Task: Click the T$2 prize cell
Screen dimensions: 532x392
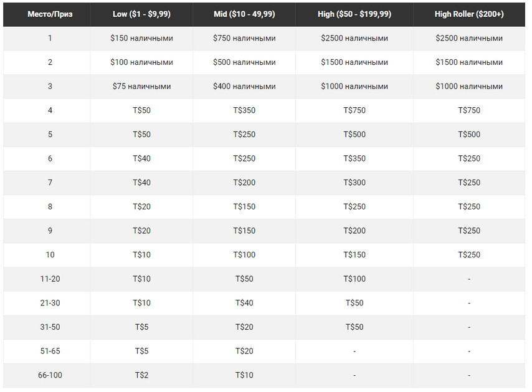Action: tap(141, 375)
